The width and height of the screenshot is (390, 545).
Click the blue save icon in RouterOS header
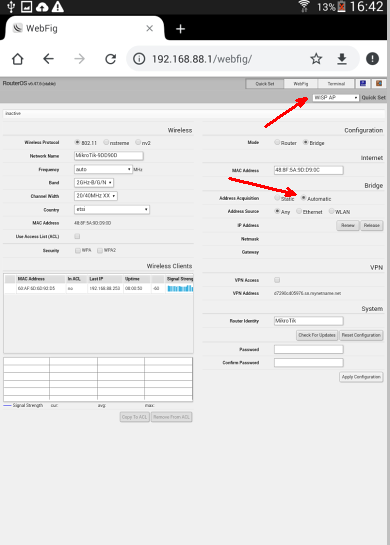pyautogui.click(x=363, y=83)
